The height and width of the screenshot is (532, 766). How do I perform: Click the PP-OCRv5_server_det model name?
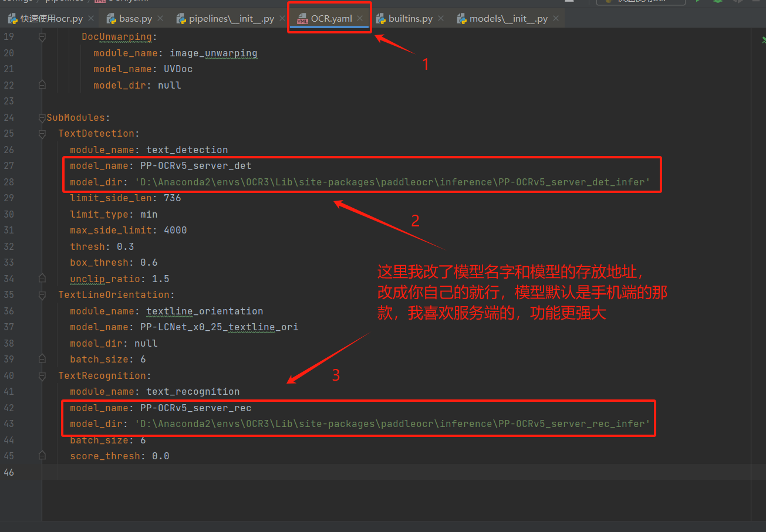point(196,166)
